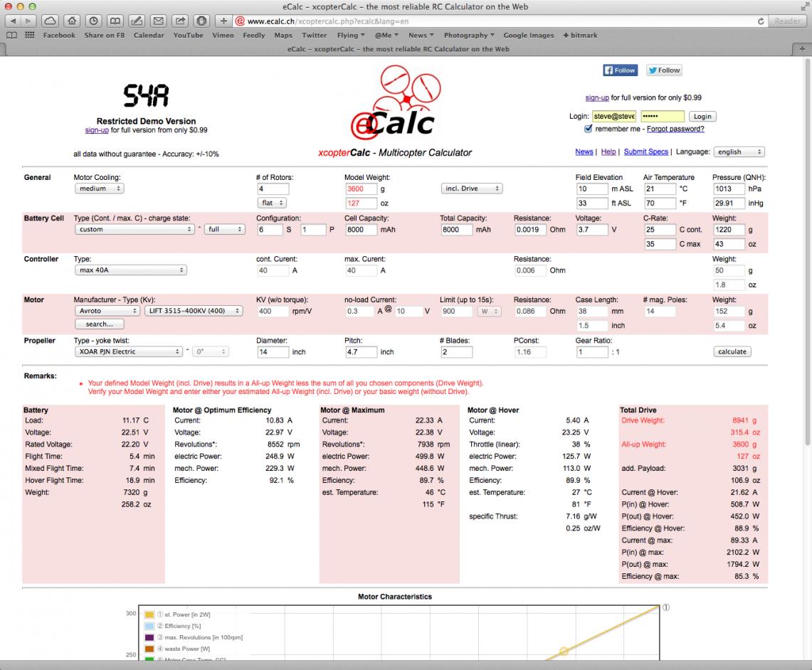
Task: Toggle the remember me checkbox
Action: (x=588, y=129)
